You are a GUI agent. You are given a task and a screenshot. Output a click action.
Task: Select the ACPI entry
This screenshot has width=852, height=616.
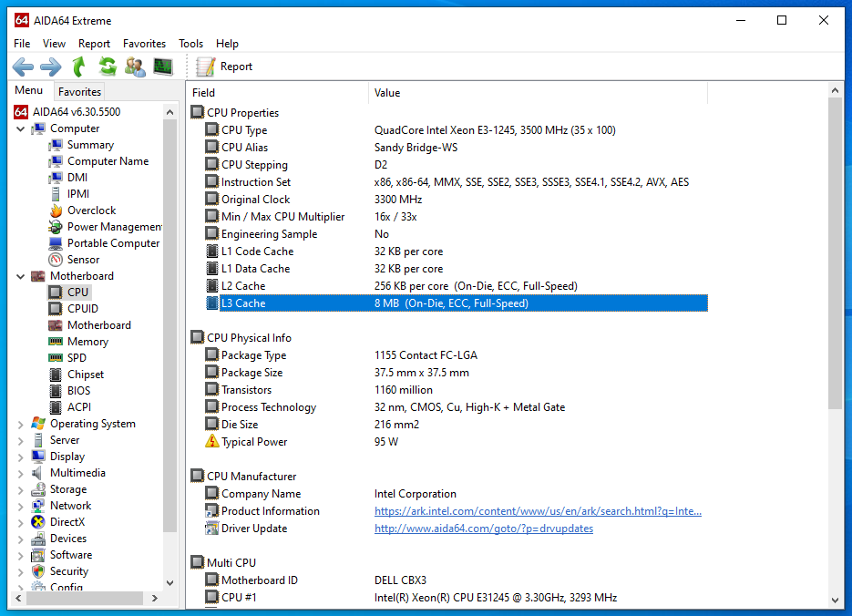click(x=78, y=407)
